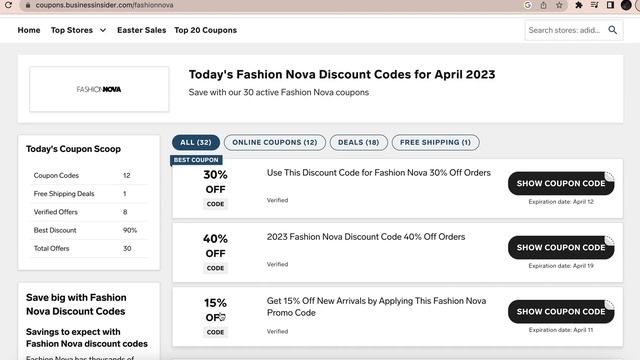Viewport: 640px width, 360px height.
Task: Open the 30% Off Orders discount title
Action: (379, 173)
